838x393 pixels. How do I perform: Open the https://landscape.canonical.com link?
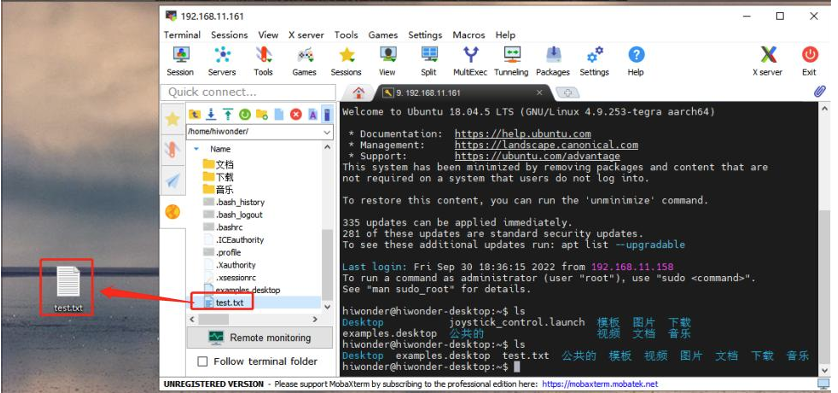click(x=546, y=145)
